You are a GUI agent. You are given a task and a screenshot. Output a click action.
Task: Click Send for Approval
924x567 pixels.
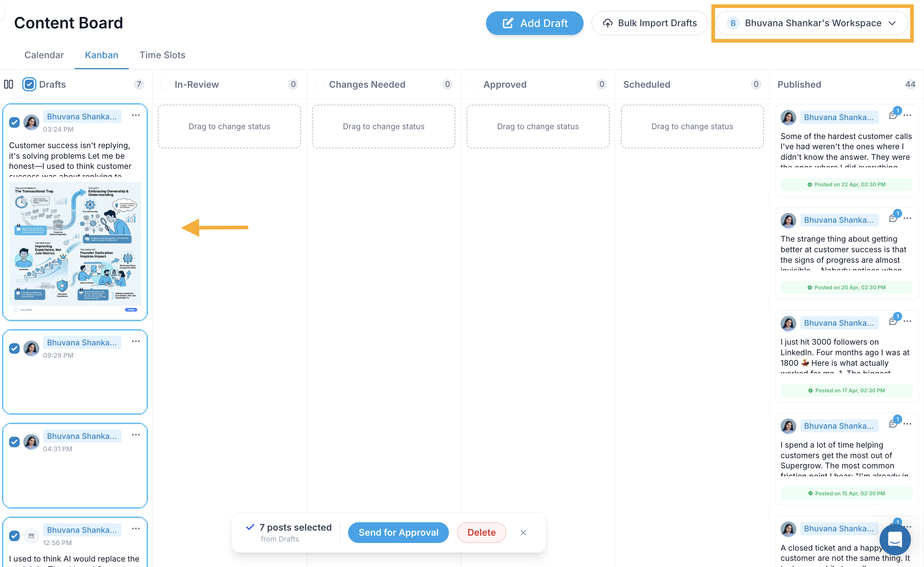click(398, 532)
